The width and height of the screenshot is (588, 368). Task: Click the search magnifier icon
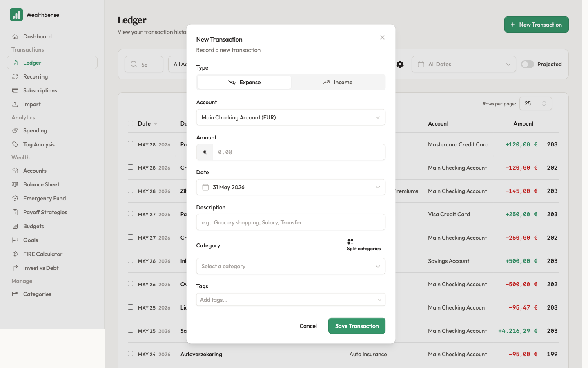click(x=134, y=64)
